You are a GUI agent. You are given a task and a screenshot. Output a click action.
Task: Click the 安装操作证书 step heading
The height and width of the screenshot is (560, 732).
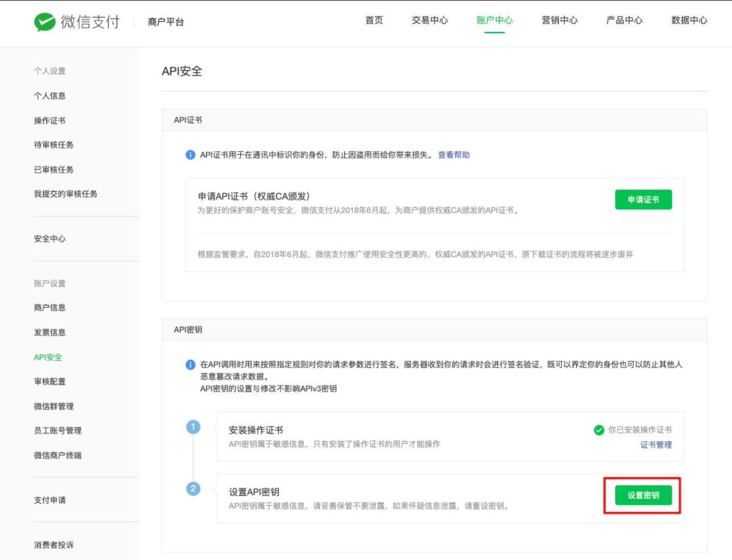pos(256,430)
